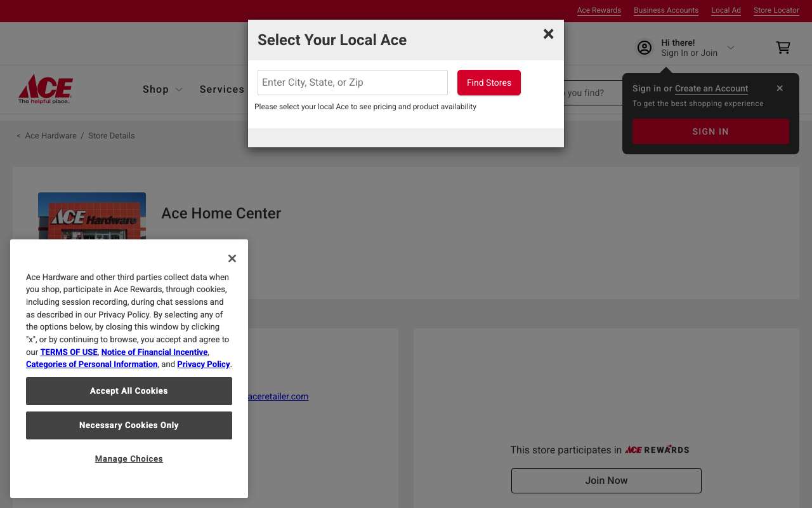Screen dimensions: 812x508
Task: Click the Find Stores button
Action: [x=489, y=83]
